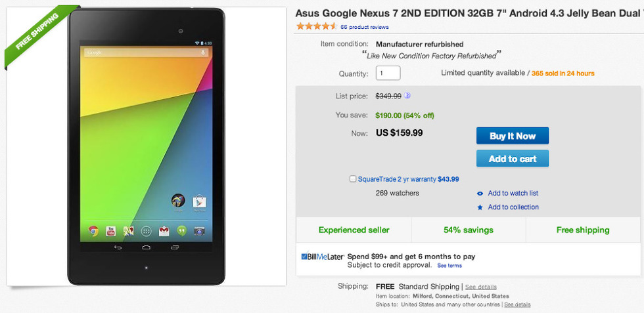Click the eye icon for watch list

pos(480,194)
